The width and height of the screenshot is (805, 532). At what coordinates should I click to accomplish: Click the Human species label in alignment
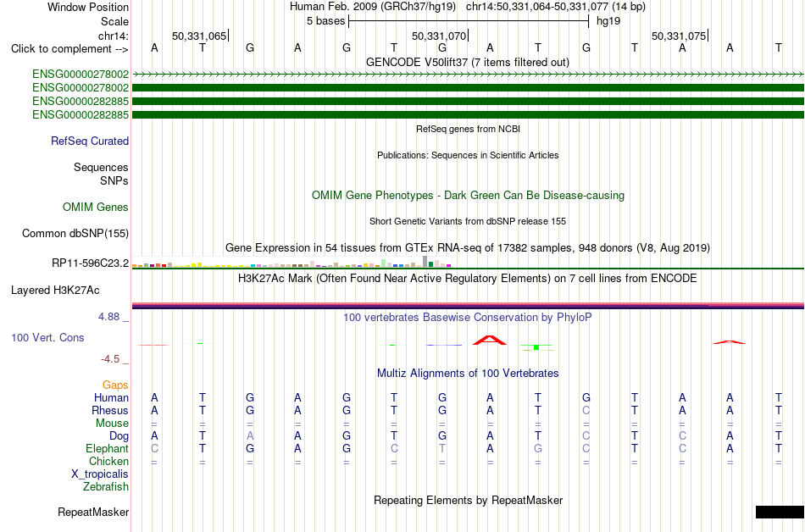click(111, 398)
